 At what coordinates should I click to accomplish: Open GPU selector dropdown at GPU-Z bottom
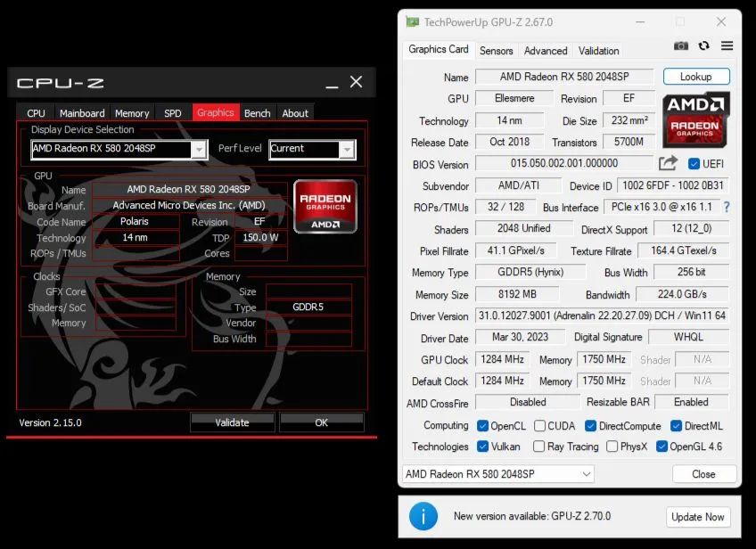coord(498,474)
